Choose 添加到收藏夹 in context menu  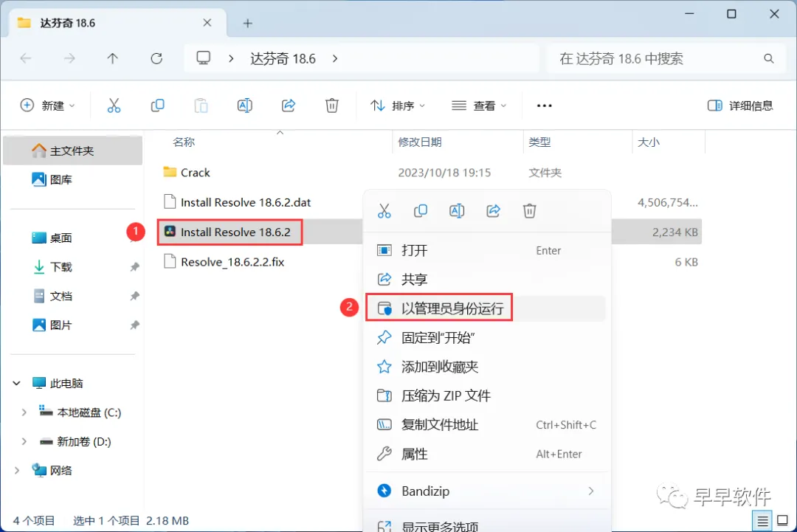tap(487, 367)
